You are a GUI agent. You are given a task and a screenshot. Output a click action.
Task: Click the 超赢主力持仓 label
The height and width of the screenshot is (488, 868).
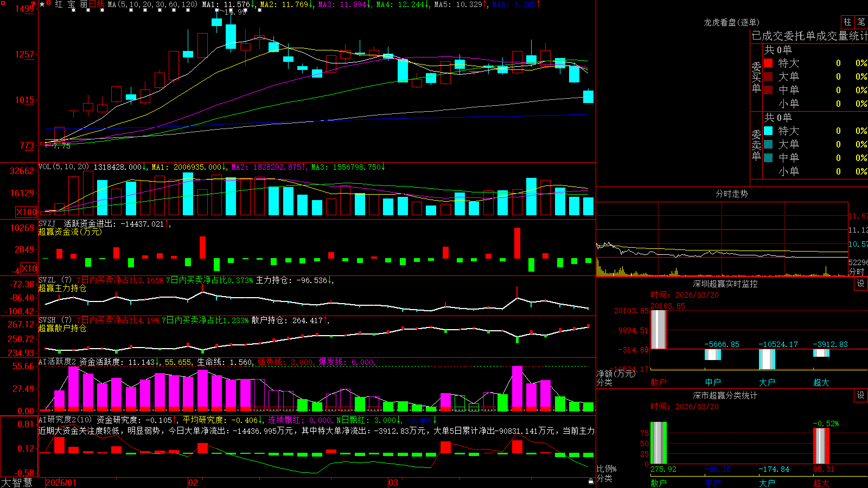[62, 288]
